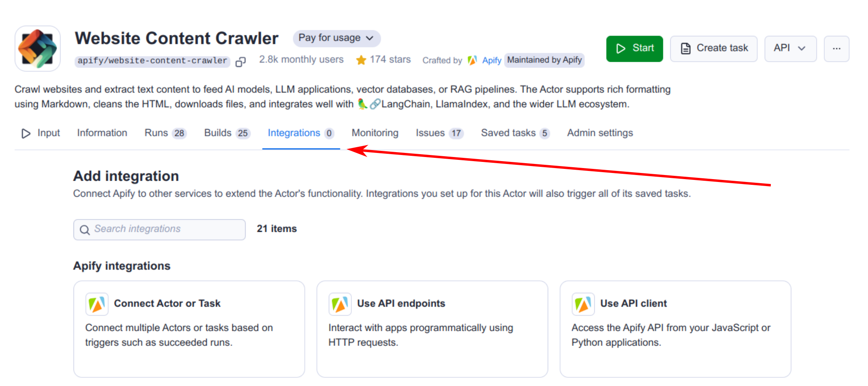Click the Website Content Crawler actor logo
The image size is (868, 386).
38,48
